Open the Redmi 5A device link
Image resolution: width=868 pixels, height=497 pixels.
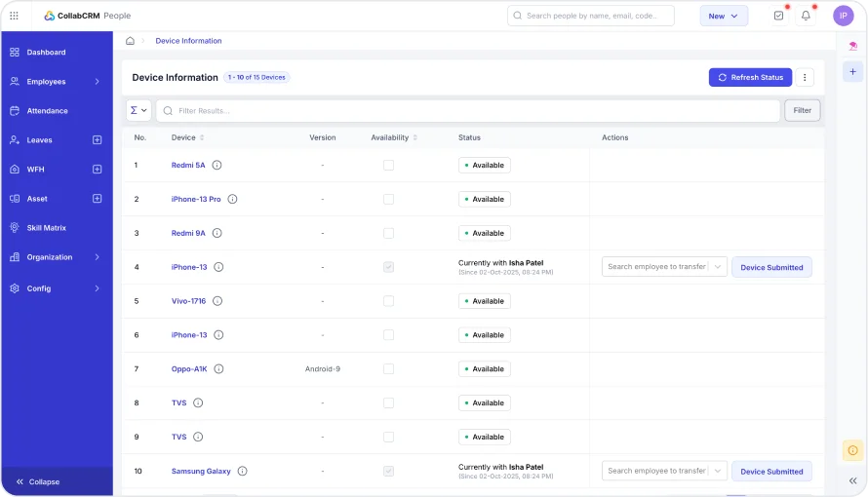(188, 166)
